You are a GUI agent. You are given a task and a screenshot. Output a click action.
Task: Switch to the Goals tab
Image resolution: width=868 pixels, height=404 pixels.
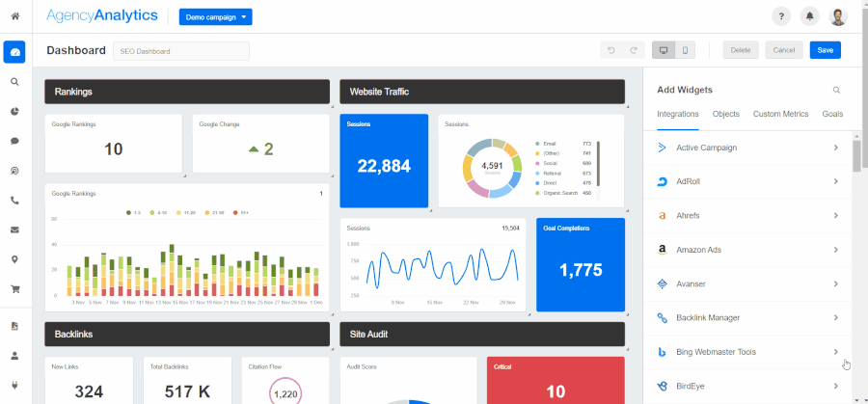(832, 114)
